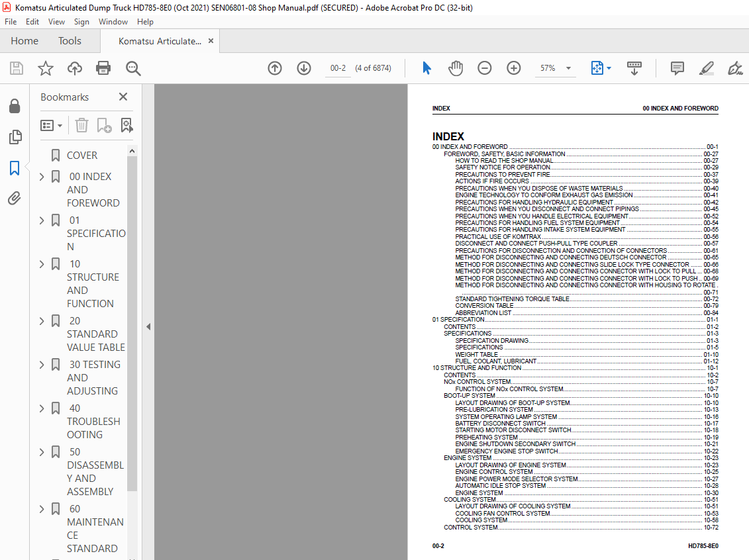The image size is (749, 560).
Task: Find current bookmark icon
Action: tap(126, 125)
